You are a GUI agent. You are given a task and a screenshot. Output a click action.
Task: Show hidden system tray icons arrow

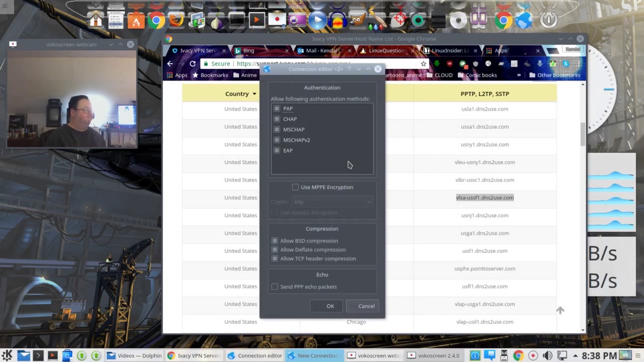point(575,356)
